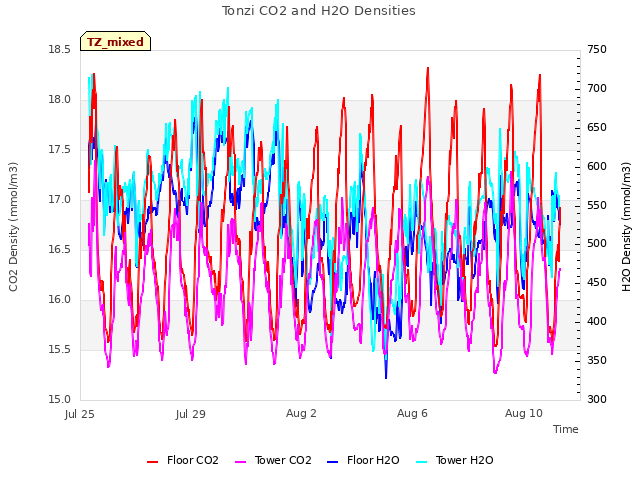640x480 pixels.
Task: Click the H2O Density (mmol/m3) axis label
Action: pyautogui.click(x=626, y=227)
